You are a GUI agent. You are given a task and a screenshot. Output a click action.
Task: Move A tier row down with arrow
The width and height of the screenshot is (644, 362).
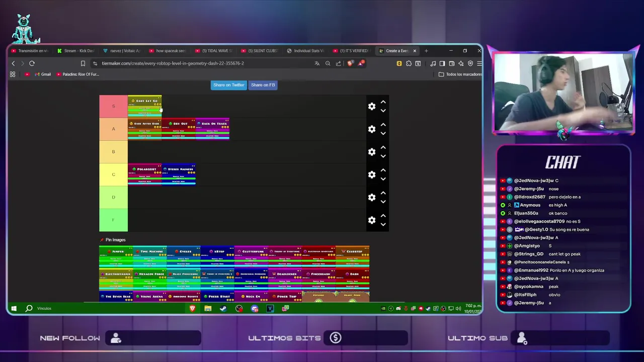click(x=383, y=133)
